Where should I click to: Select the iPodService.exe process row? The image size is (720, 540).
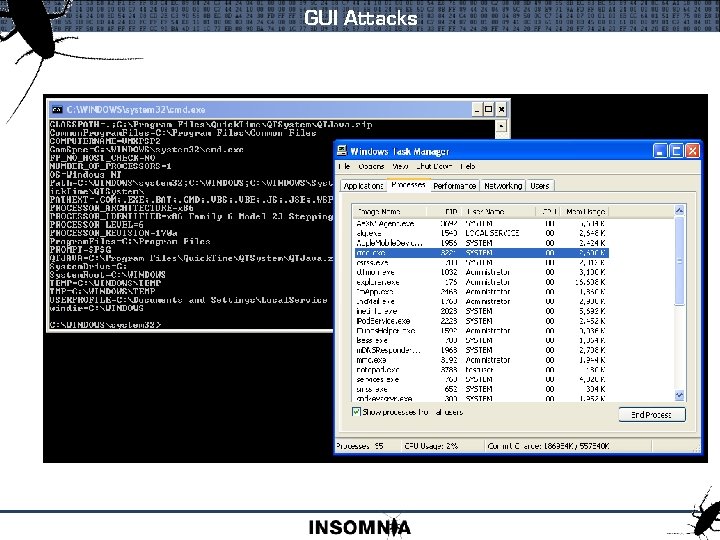coord(481,321)
